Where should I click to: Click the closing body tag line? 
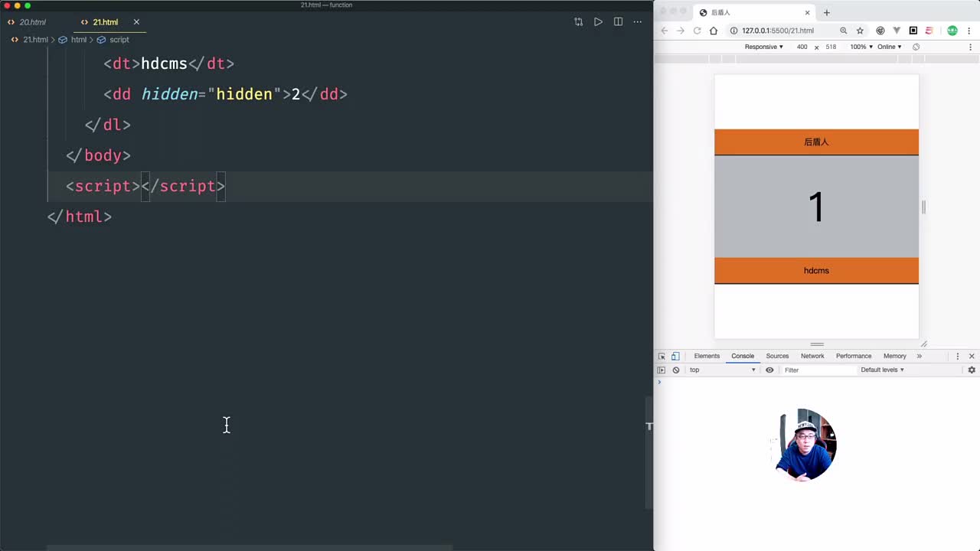(98, 155)
